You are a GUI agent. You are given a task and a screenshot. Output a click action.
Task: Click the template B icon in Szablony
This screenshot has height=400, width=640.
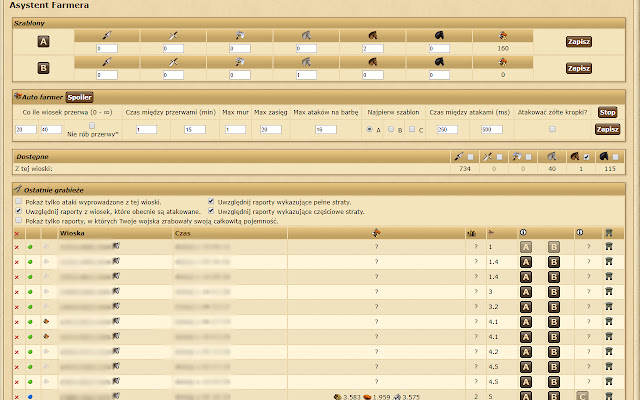click(43, 68)
